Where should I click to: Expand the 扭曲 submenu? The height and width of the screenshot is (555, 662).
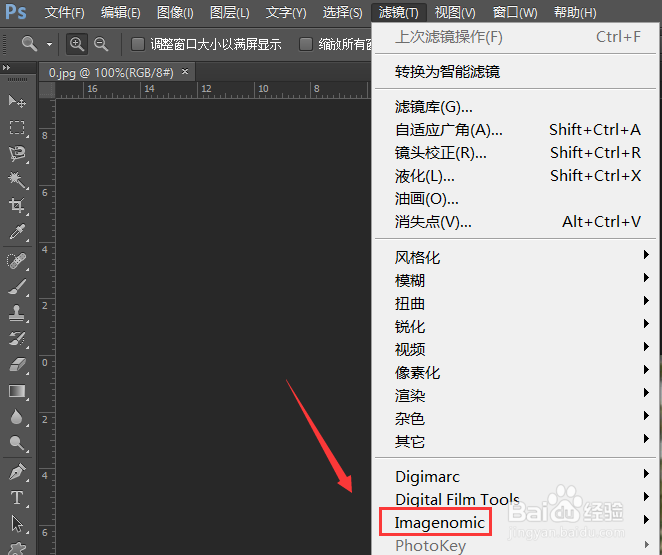[x=515, y=303]
